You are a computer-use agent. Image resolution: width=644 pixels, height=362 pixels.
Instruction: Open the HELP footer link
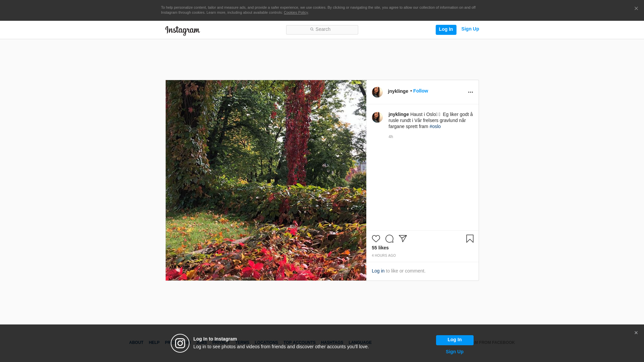pyautogui.click(x=154, y=343)
